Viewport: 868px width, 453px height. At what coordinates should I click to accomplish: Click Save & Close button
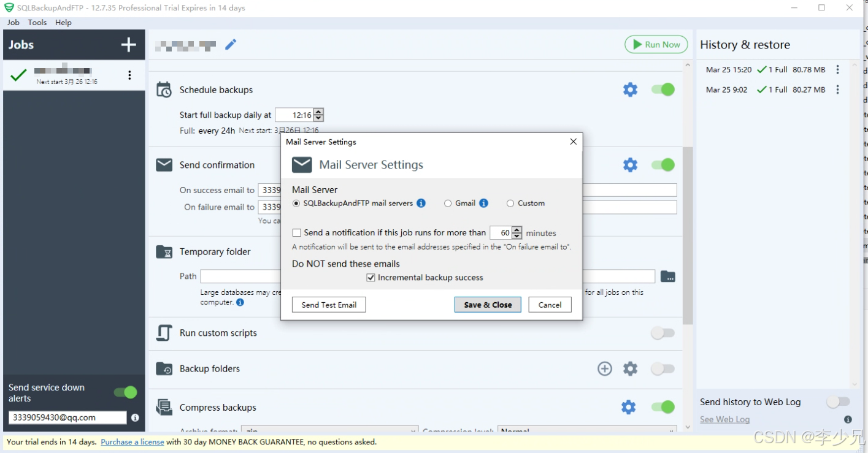488,305
